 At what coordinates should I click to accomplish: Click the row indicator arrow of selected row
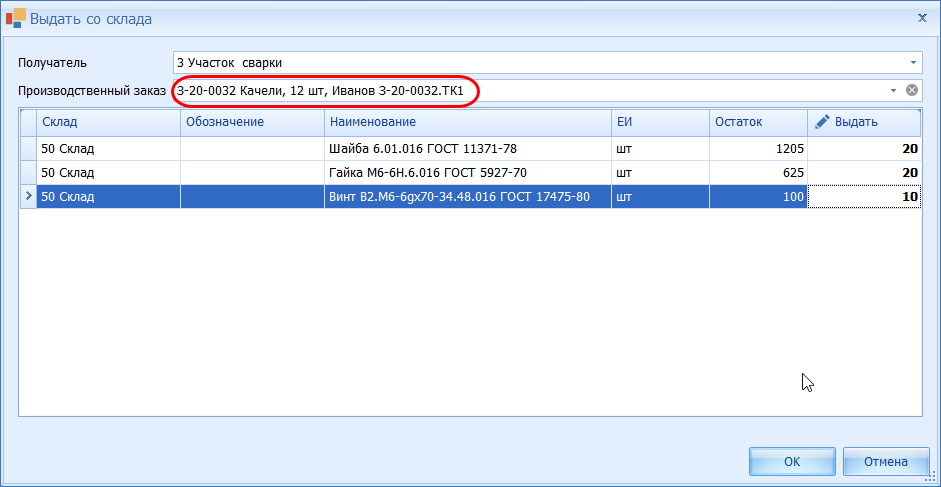click(x=27, y=197)
